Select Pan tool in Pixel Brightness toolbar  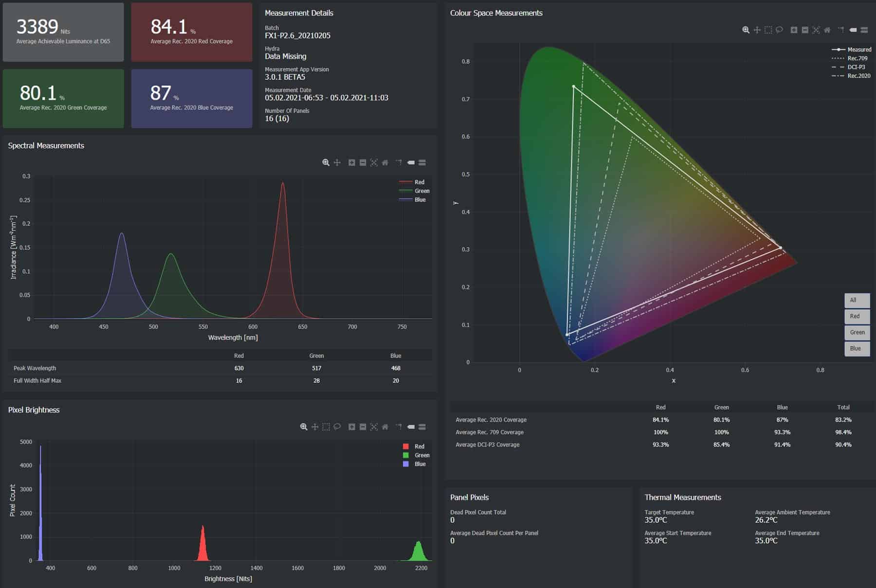coord(315,427)
